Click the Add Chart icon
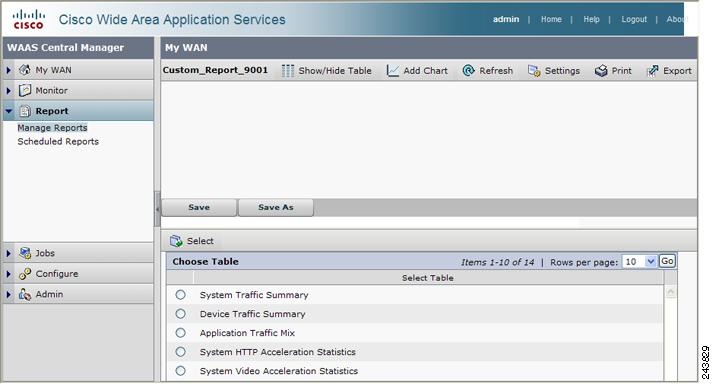Viewport: 712px width, 384px height. (x=392, y=71)
